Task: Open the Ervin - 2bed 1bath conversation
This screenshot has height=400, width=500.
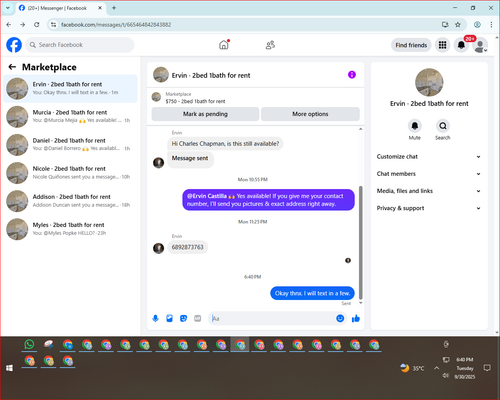Action: click(70, 88)
